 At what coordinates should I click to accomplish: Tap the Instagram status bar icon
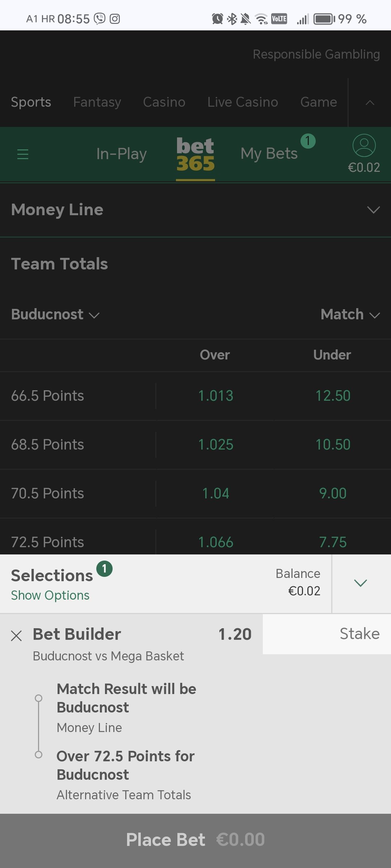(115, 19)
